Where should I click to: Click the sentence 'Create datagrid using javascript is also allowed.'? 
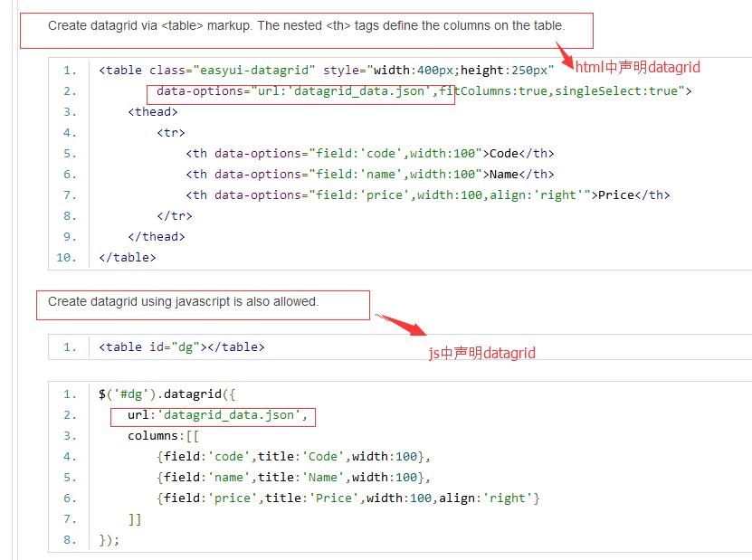point(183,301)
